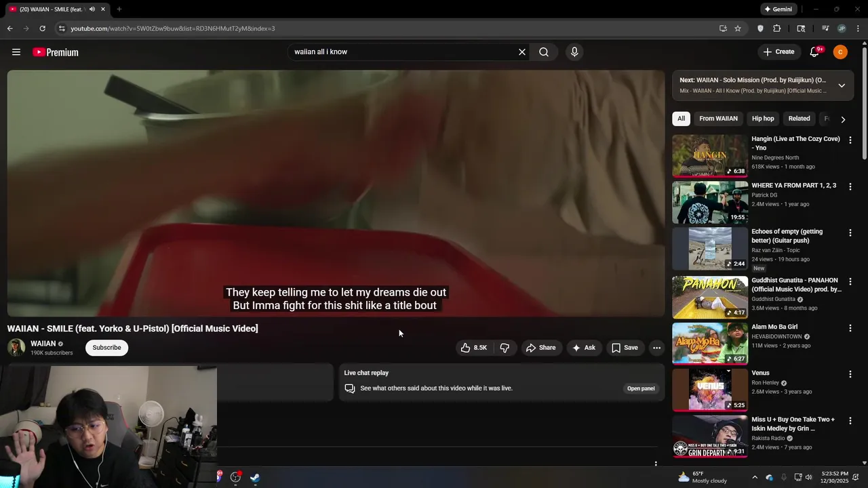Viewport: 868px width, 488px height.
Task: Clear the search text with X
Action: point(522,52)
